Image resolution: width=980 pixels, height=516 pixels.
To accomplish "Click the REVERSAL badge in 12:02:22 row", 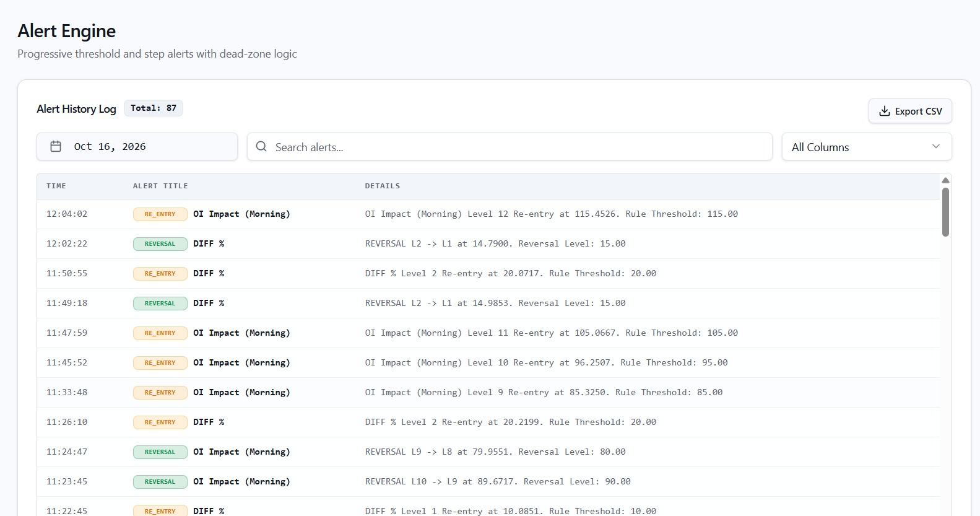I will 160,244.
